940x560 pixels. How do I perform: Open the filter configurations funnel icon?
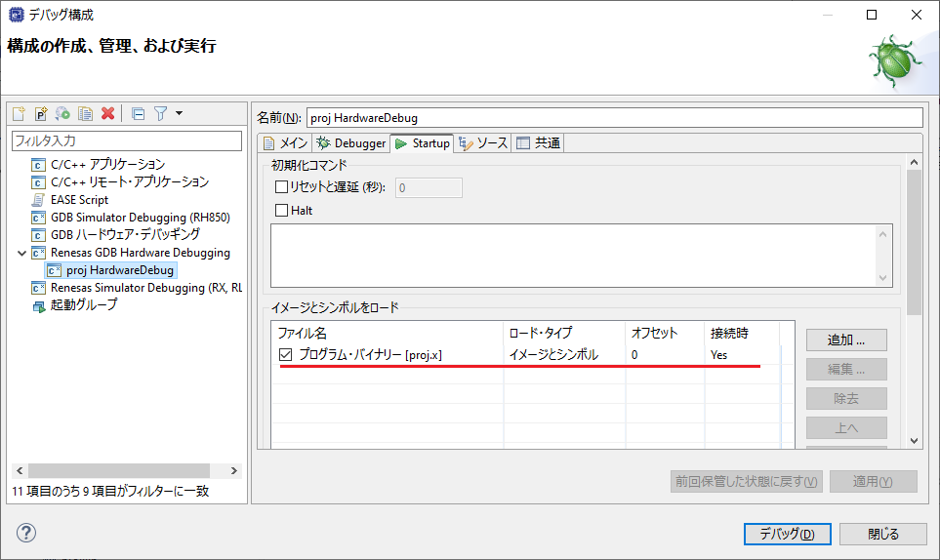[x=161, y=113]
